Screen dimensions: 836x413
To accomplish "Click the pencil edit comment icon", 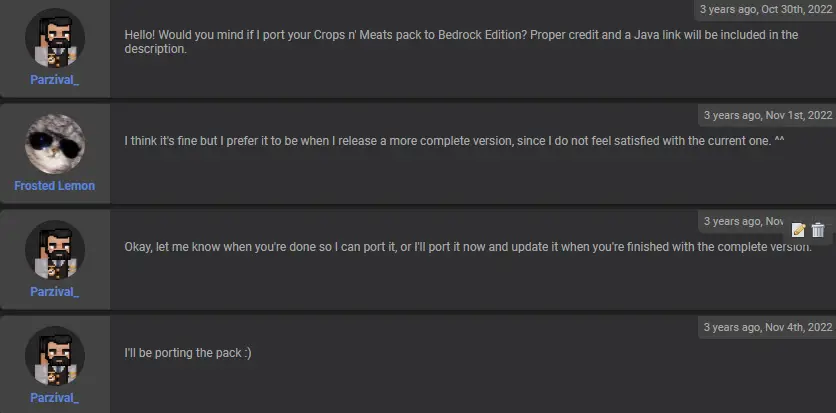I will tap(798, 231).
